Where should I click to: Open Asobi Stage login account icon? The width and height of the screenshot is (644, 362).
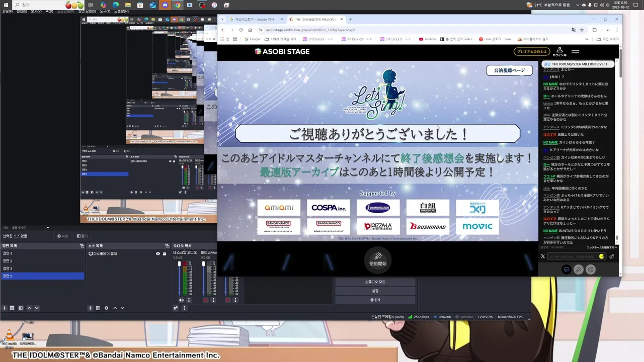point(559,51)
